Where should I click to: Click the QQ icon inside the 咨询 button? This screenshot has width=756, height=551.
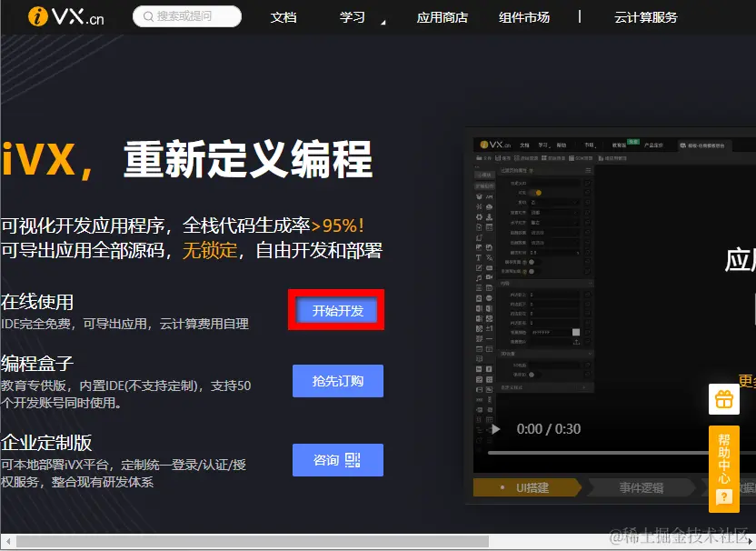(x=353, y=459)
